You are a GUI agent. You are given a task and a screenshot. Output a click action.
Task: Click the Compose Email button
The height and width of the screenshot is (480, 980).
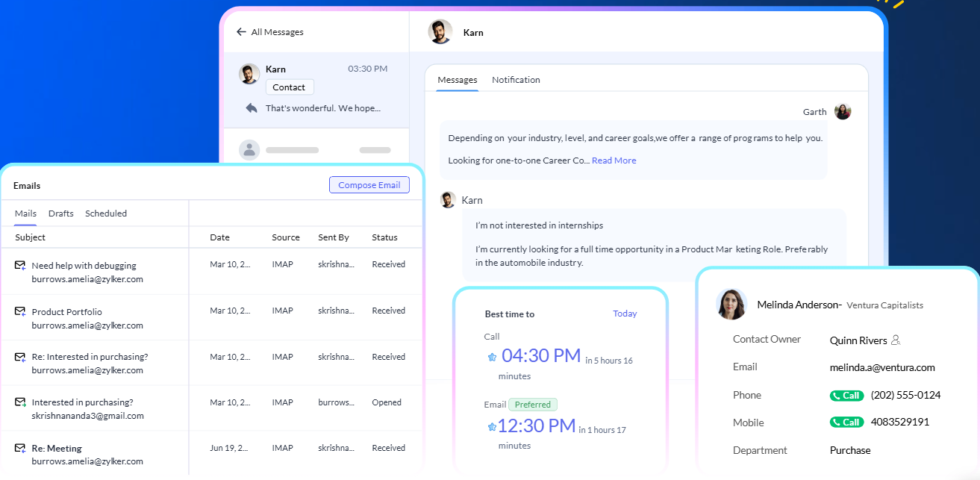(369, 185)
